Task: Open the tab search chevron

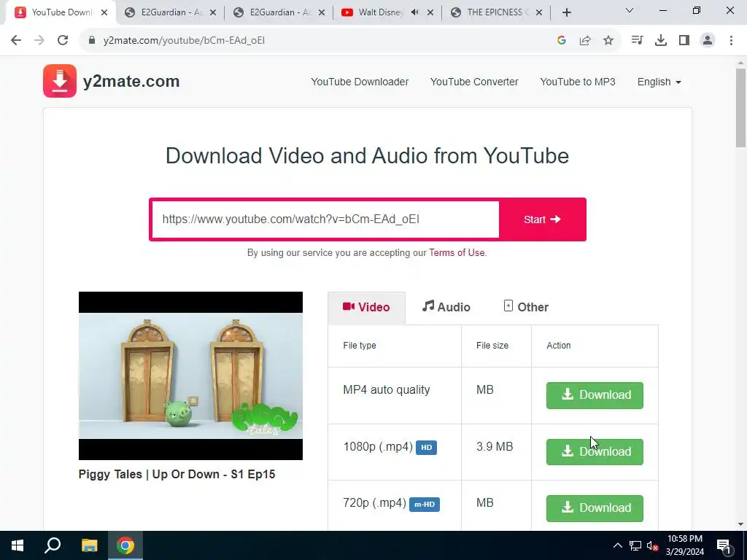Action: (630, 10)
